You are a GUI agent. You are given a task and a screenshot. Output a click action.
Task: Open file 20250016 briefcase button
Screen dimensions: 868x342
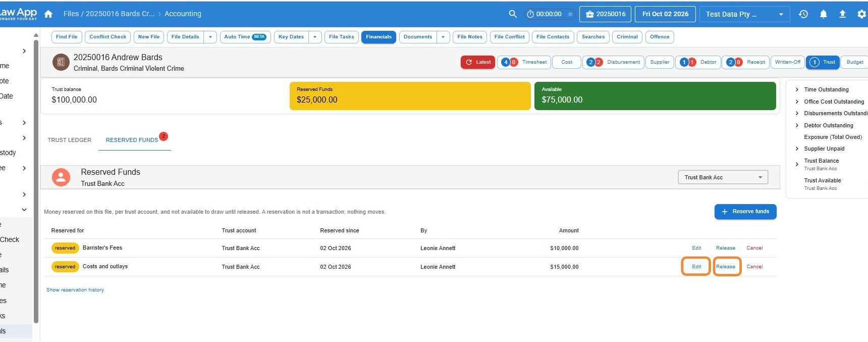point(605,14)
